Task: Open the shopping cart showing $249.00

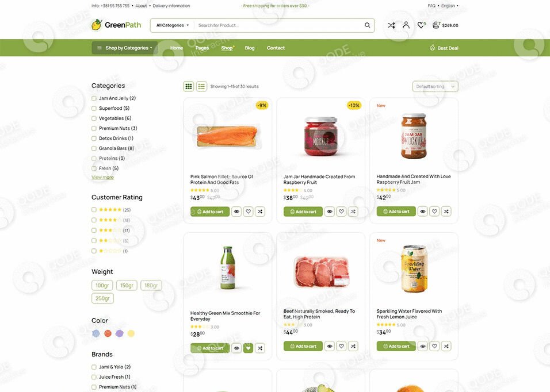Action: point(445,25)
